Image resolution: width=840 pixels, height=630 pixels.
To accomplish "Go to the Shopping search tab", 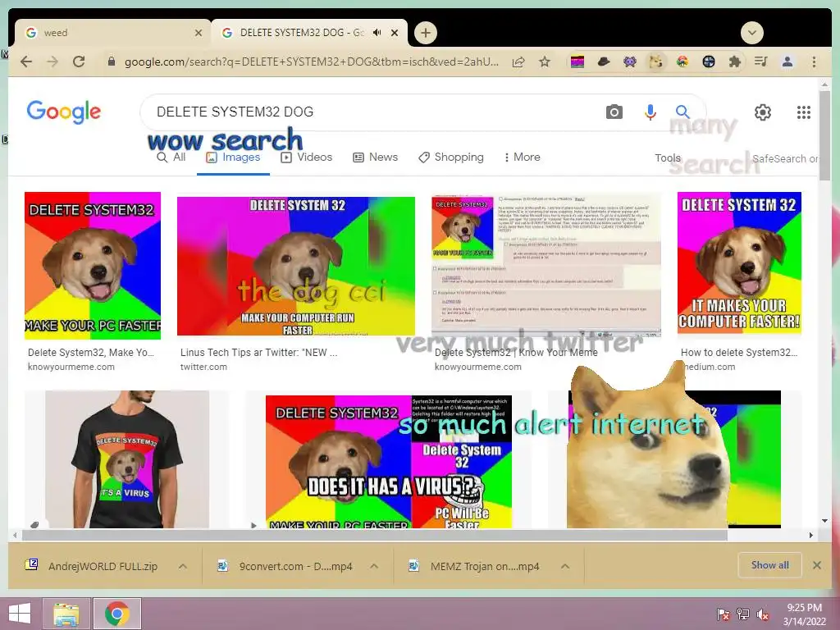I will pyautogui.click(x=451, y=157).
